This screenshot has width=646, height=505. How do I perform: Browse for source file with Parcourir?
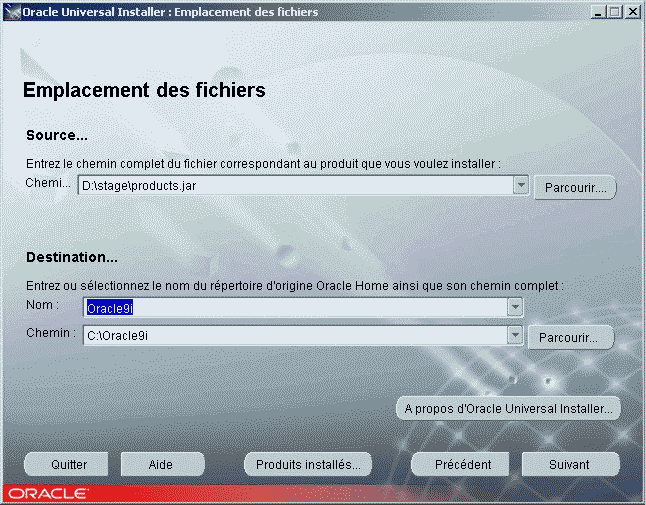[x=575, y=187]
